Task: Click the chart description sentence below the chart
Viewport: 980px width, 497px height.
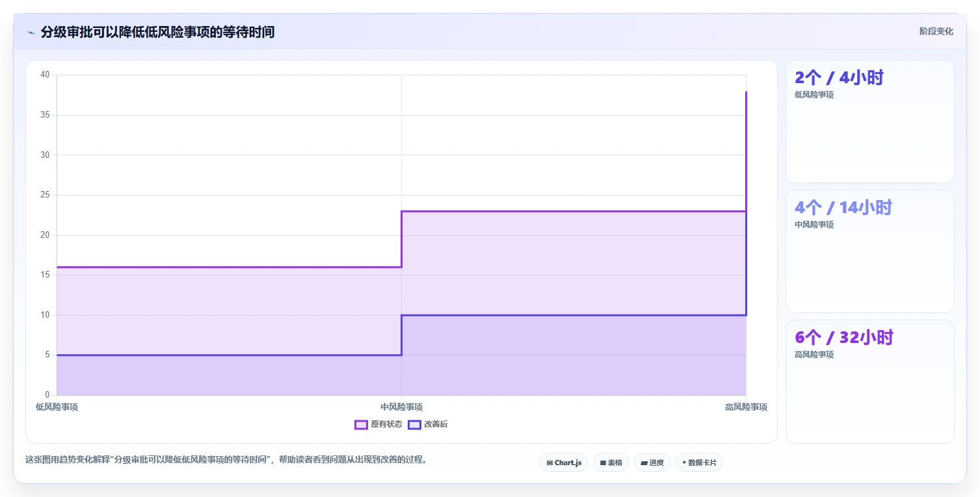Action: pyautogui.click(x=226, y=459)
